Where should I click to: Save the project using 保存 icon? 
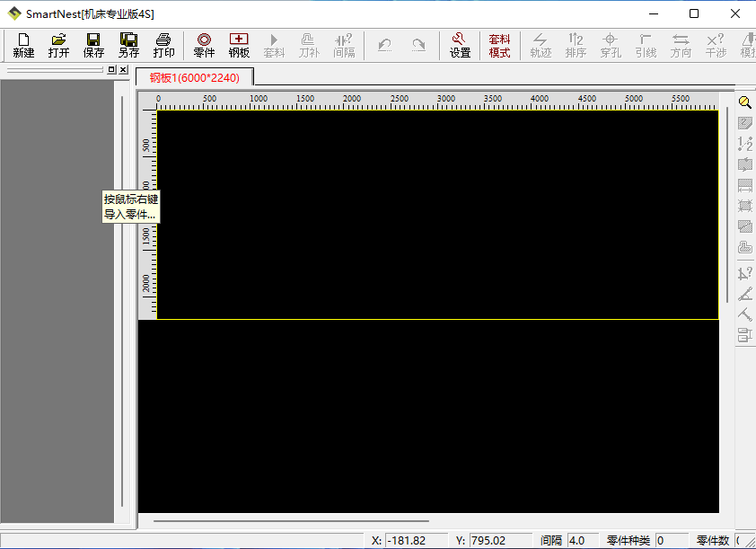click(93, 45)
